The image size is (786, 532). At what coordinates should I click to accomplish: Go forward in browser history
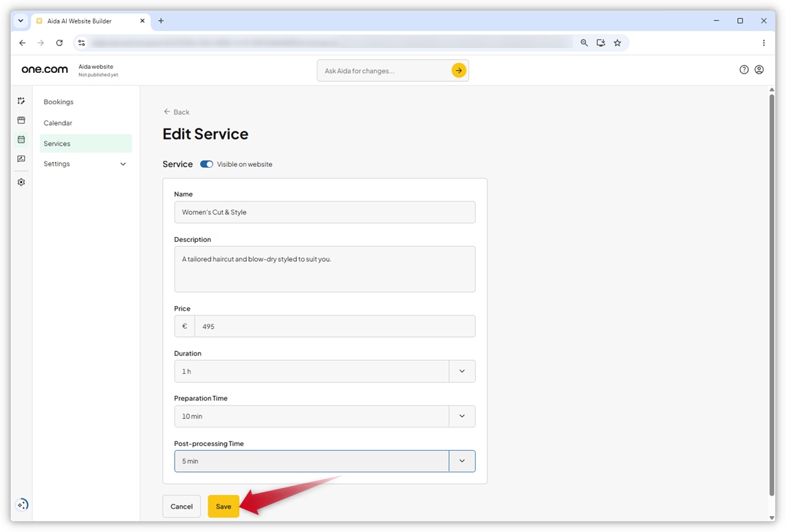pos(41,43)
